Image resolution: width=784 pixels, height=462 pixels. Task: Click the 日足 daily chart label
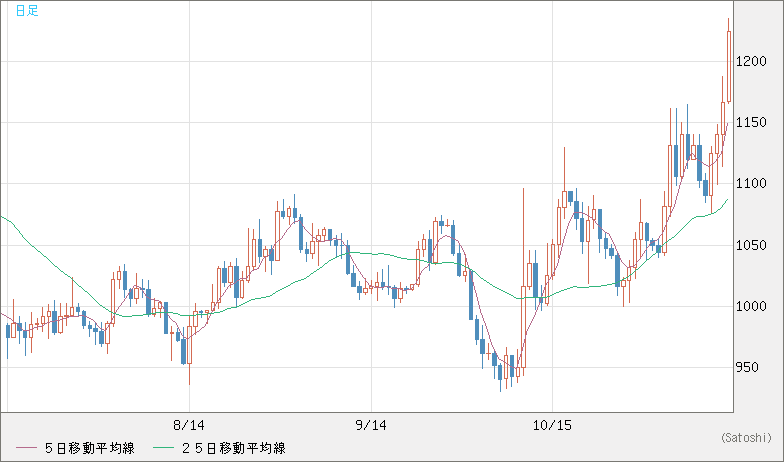click(27, 10)
